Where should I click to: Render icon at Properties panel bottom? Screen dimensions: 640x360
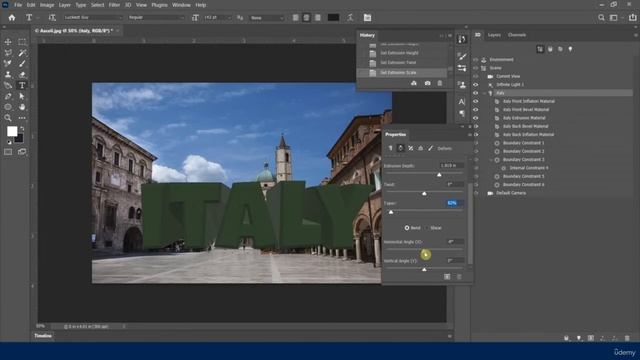click(x=447, y=277)
